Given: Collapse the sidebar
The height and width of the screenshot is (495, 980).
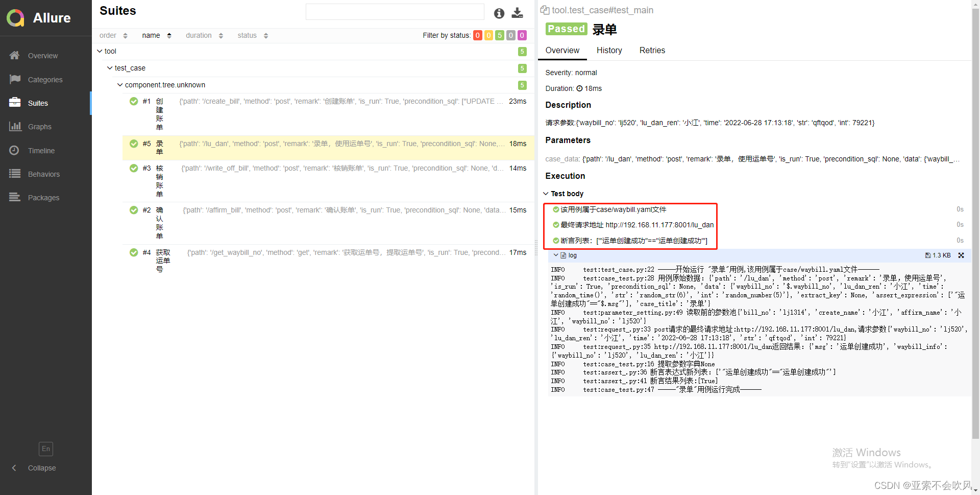Looking at the screenshot, I should click(x=34, y=468).
